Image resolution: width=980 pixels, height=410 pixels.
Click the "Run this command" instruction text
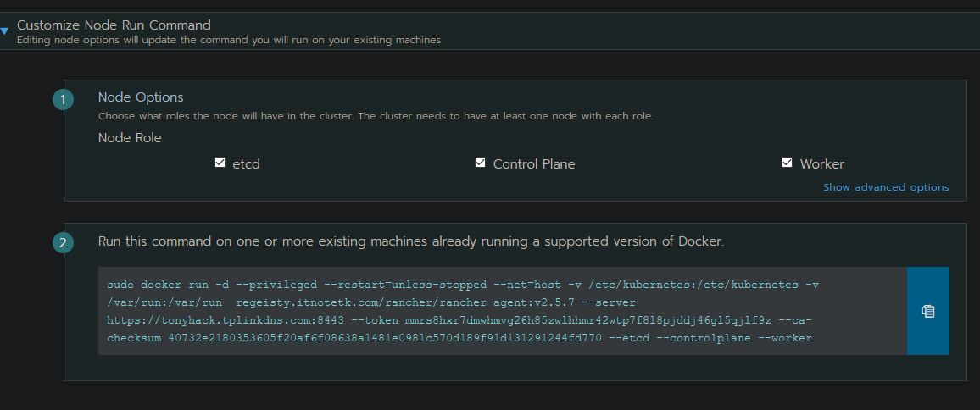tap(411, 242)
